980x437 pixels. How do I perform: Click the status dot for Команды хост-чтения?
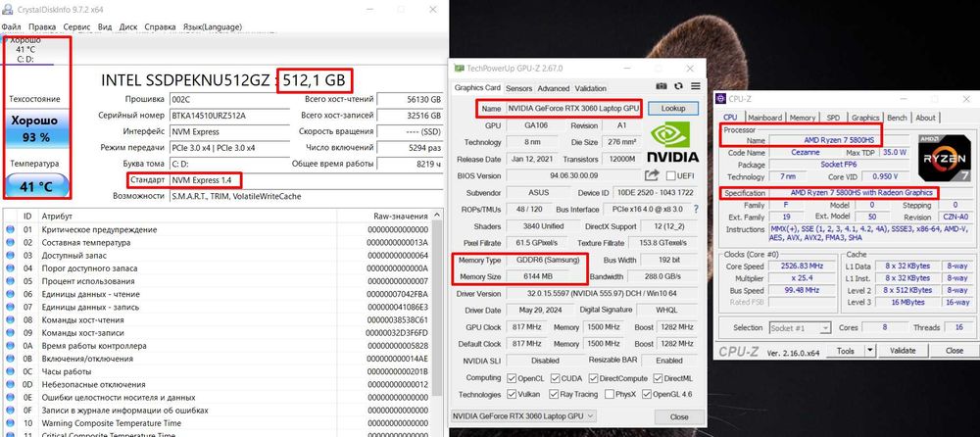pos(10,320)
